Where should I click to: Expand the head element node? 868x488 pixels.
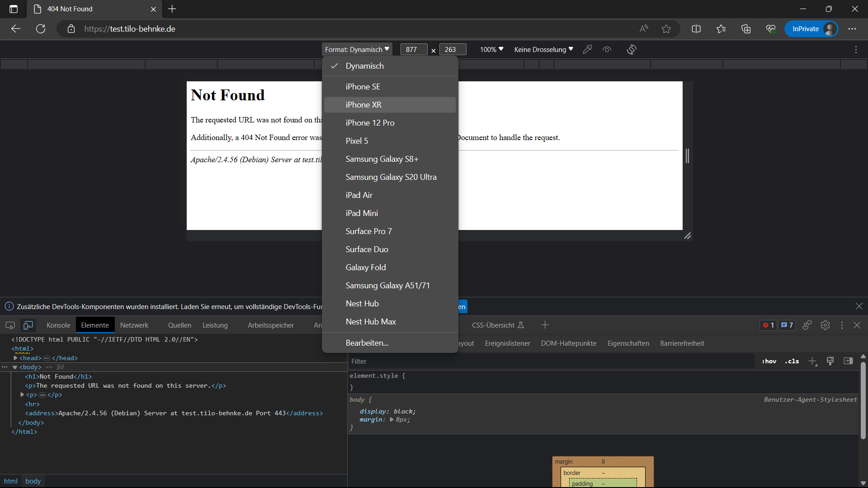tap(15, 358)
